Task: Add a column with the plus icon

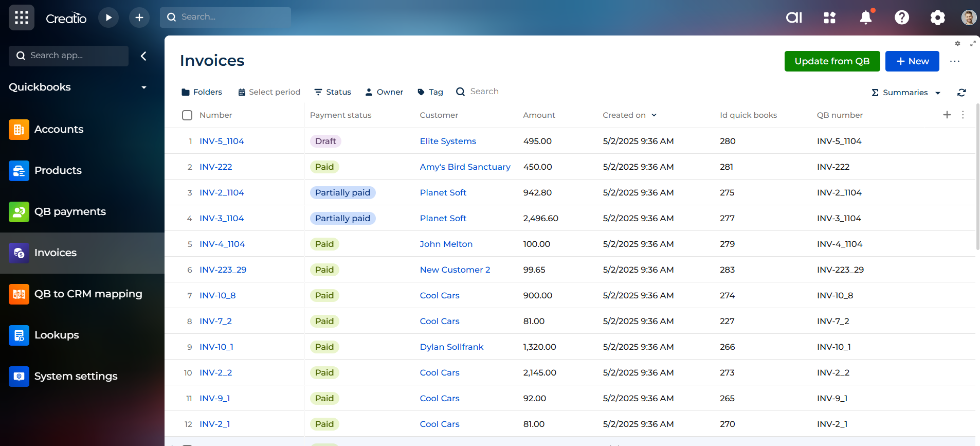Action: [x=947, y=115]
